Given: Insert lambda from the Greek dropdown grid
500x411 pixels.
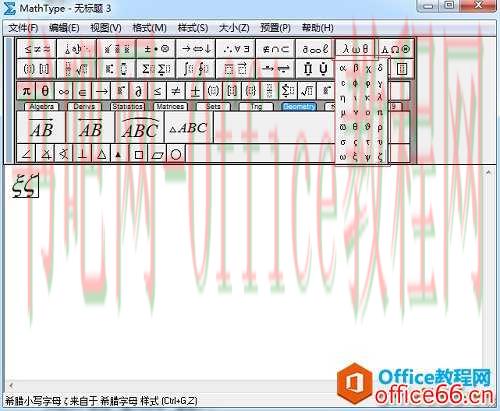Looking at the screenshot, I should click(380, 98).
